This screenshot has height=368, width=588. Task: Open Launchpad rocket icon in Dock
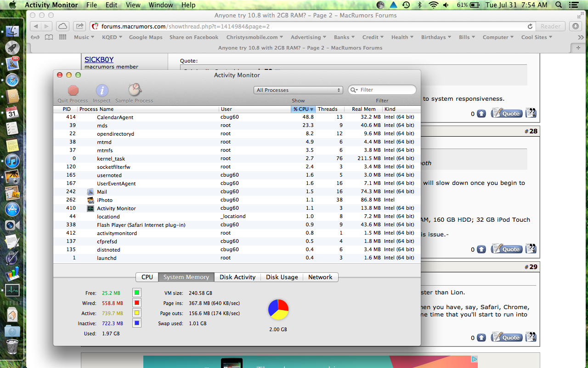[x=12, y=47]
